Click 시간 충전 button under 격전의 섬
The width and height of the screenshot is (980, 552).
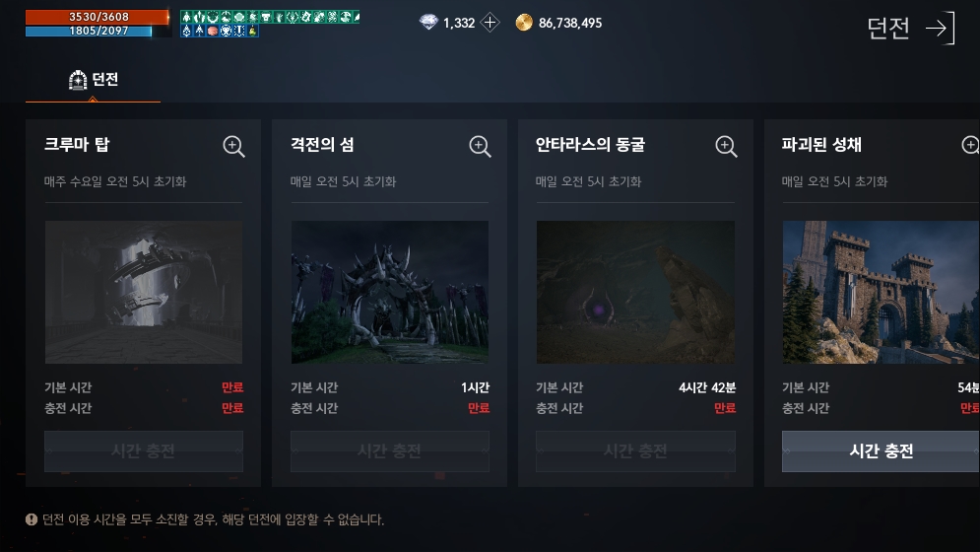[x=390, y=451]
